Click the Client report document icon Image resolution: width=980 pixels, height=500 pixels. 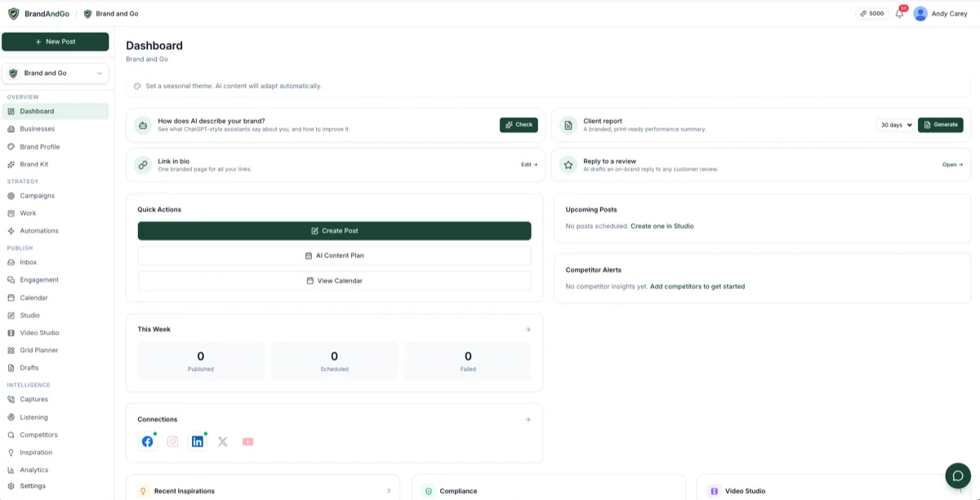click(568, 125)
